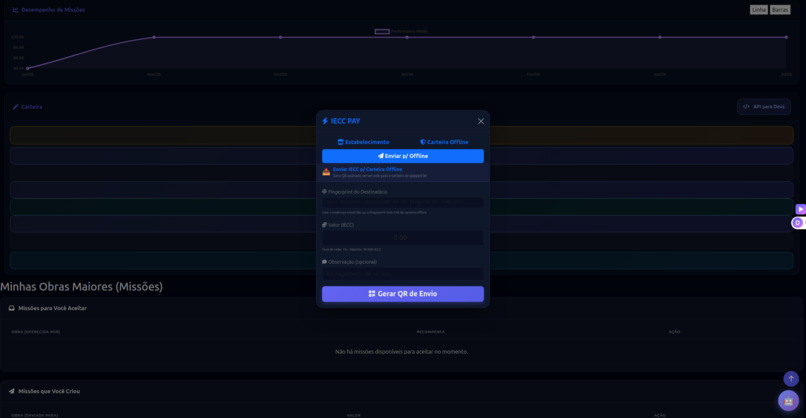The height and width of the screenshot is (418, 806).
Task: Open API para Devs
Action: [764, 106]
